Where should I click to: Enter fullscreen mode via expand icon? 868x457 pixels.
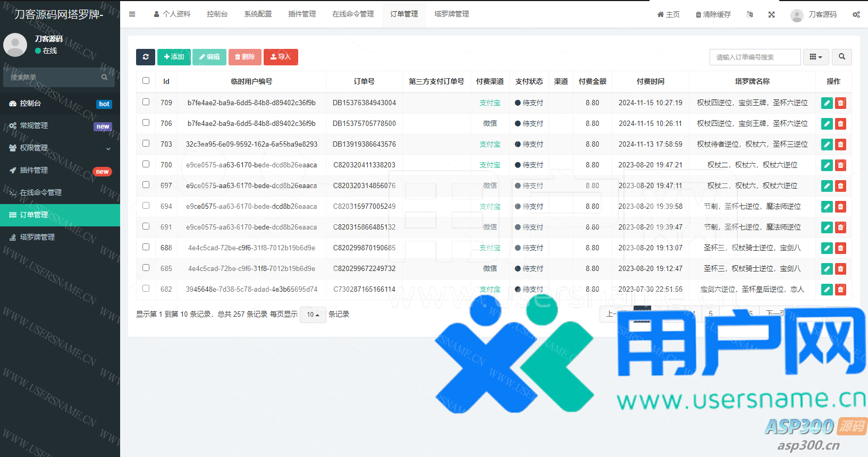click(771, 14)
